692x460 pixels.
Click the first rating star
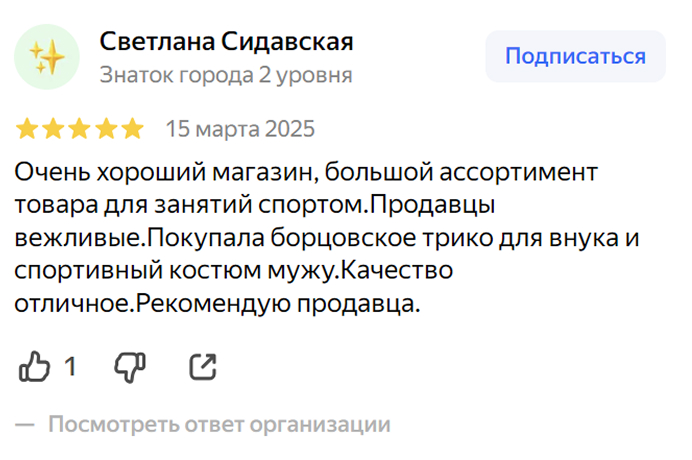pos(28,129)
